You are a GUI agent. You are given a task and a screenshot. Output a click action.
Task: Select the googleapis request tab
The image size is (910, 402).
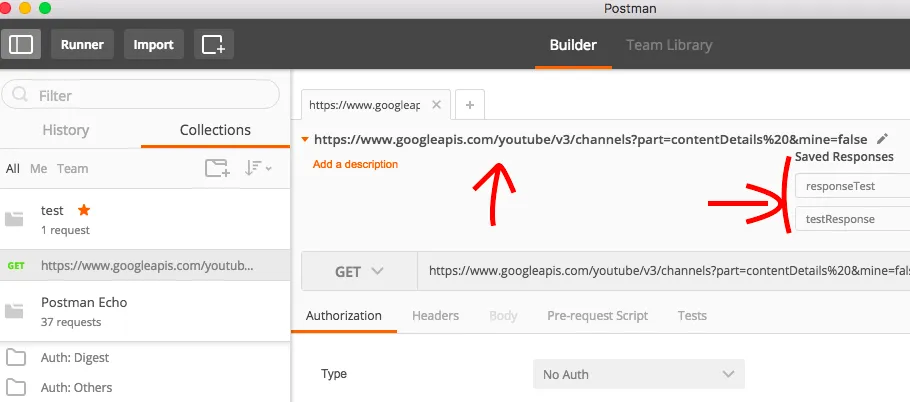coord(376,105)
